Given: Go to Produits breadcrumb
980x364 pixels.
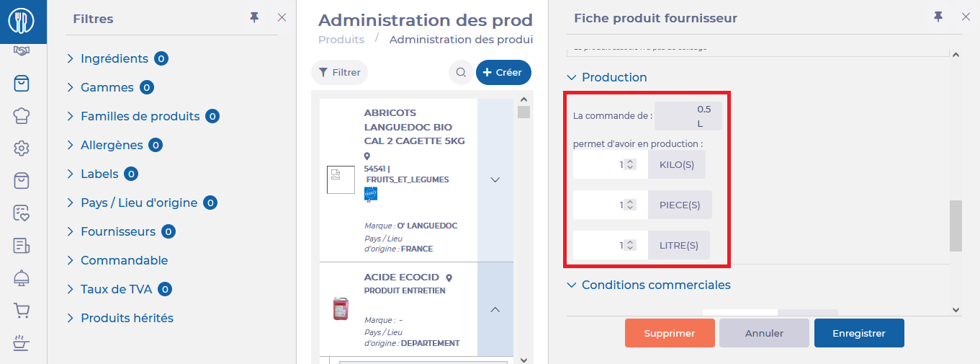Looking at the screenshot, I should click(341, 40).
